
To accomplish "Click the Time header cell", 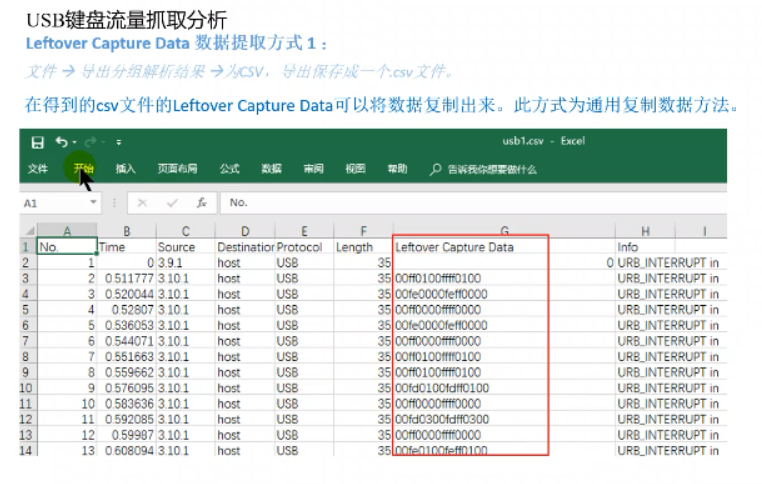I will click(126, 246).
